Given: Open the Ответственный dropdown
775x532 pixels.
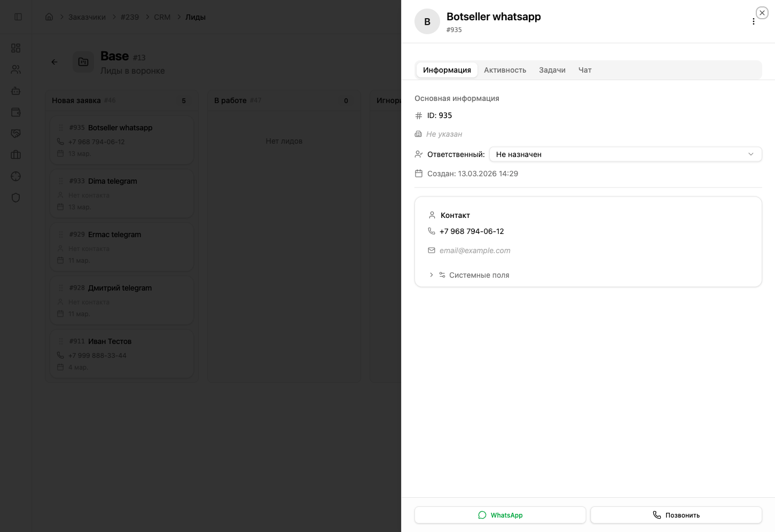Looking at the screenshot, I should (x=625, y=154).
